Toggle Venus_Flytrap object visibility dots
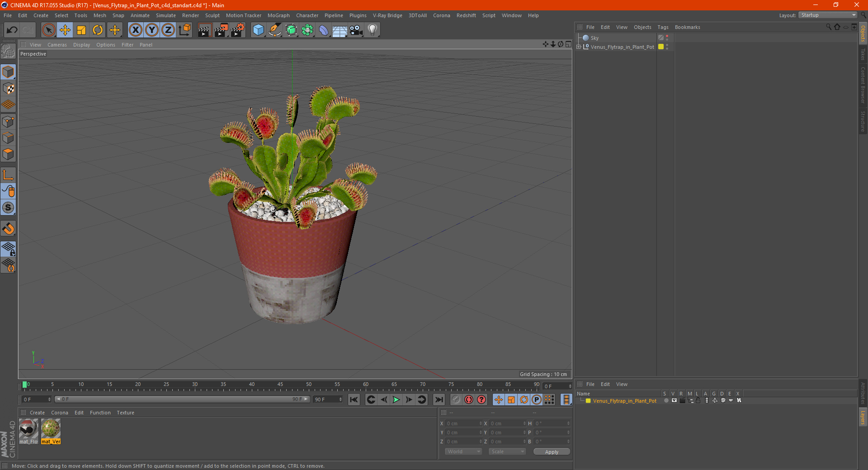 tap(667, 47)
